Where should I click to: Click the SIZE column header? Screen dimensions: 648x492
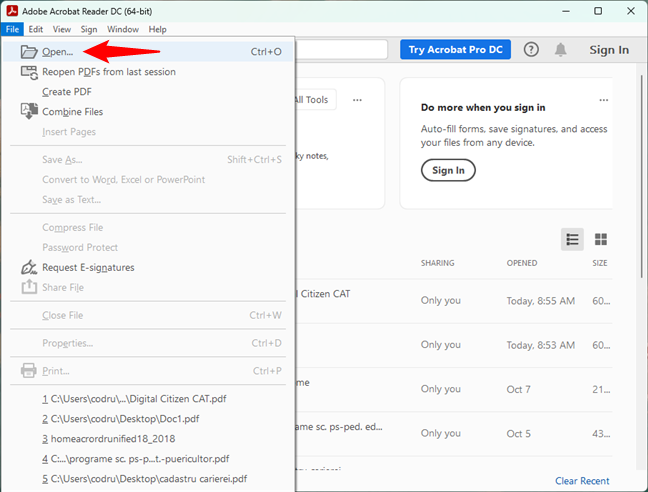click(x=600, y=263)
